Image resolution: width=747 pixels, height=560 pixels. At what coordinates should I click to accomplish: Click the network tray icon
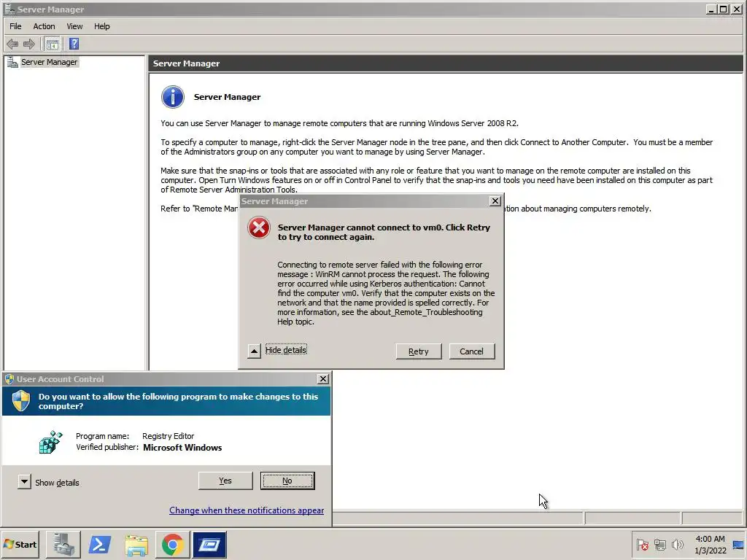(659, 544)
